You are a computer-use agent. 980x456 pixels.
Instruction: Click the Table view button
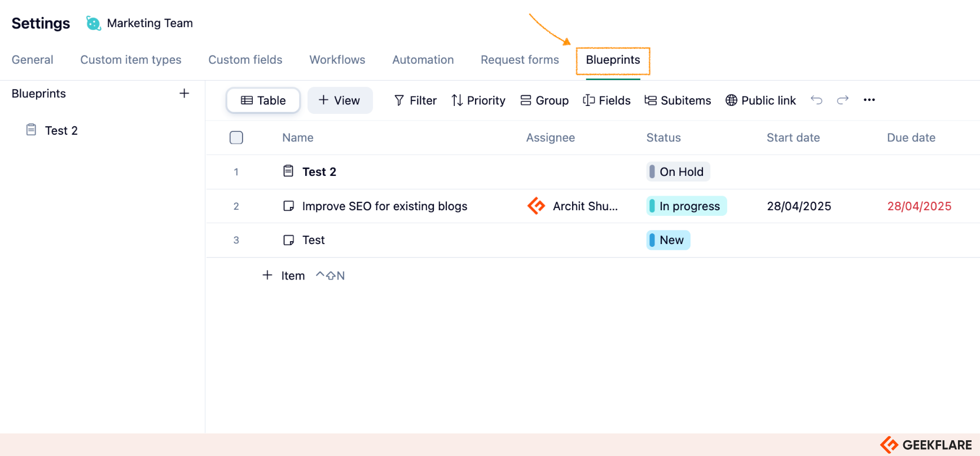262,100
